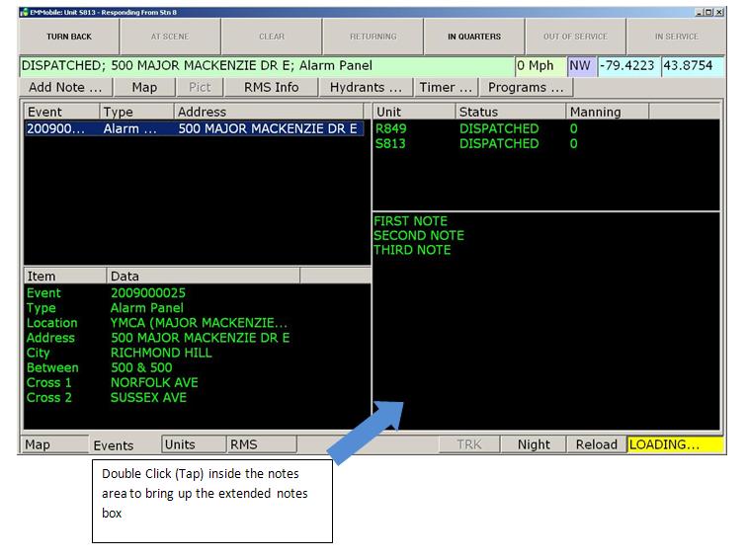
Task: Open the Map toolbar button
Action: click(x=144, y=87)
